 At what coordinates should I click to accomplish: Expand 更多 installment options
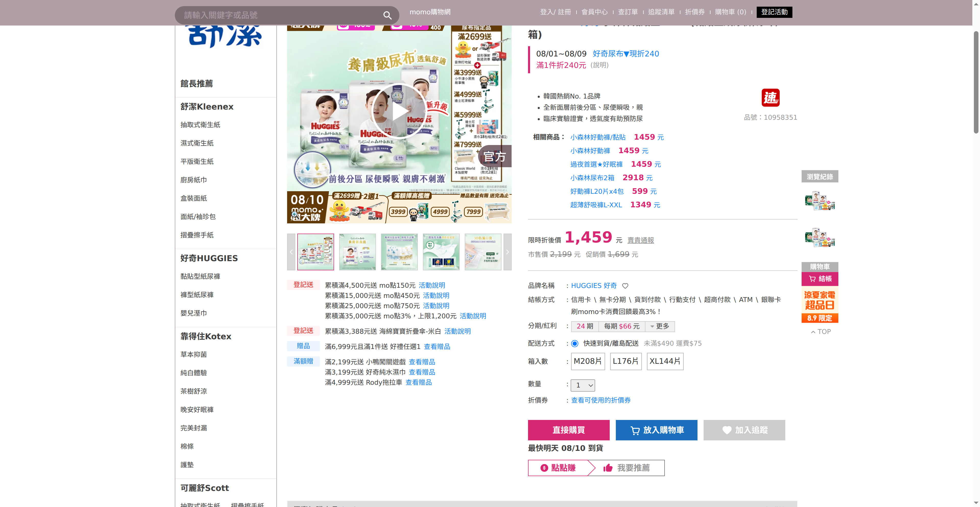(660, 326)
